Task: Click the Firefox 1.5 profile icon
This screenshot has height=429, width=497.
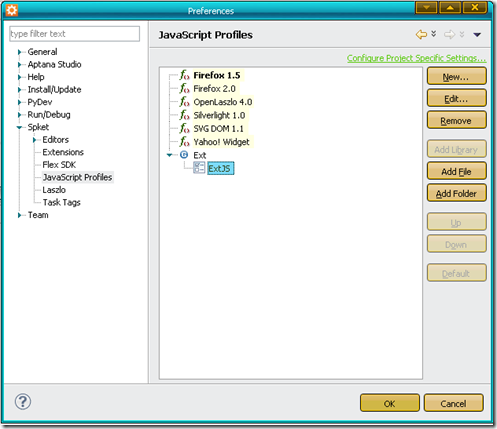Action: click(184, 75)
